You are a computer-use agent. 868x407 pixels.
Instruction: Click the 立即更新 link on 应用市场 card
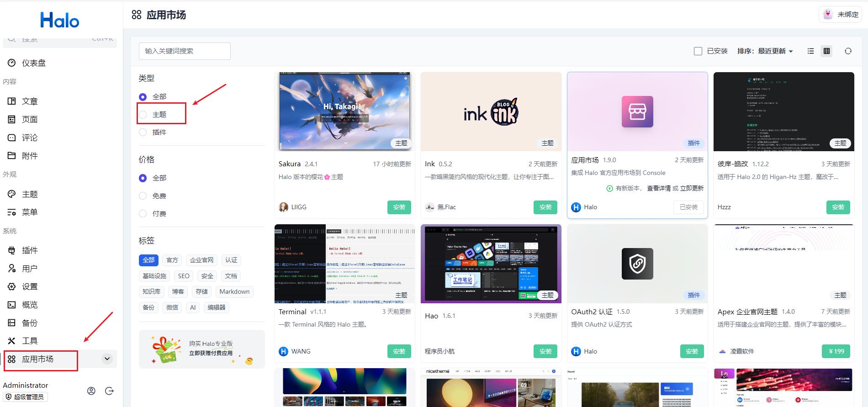click(692, 188)
